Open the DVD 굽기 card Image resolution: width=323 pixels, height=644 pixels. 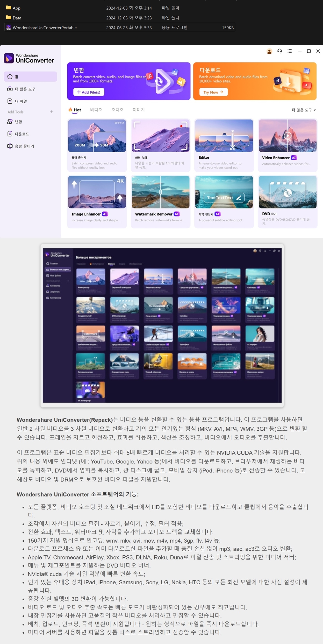288,202
